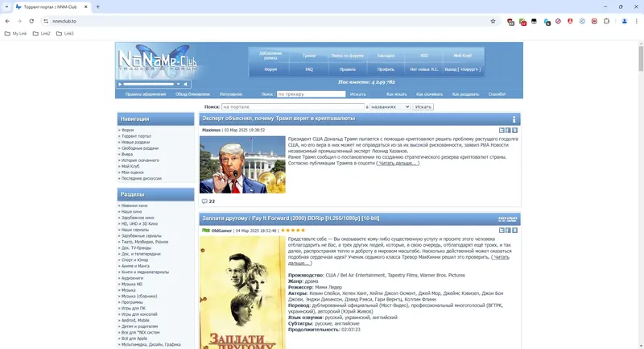Screen dimensions: 644x349
Task: Open user profile 'OldGamer'
Action: pyautogui.click(x=221, y=231)
